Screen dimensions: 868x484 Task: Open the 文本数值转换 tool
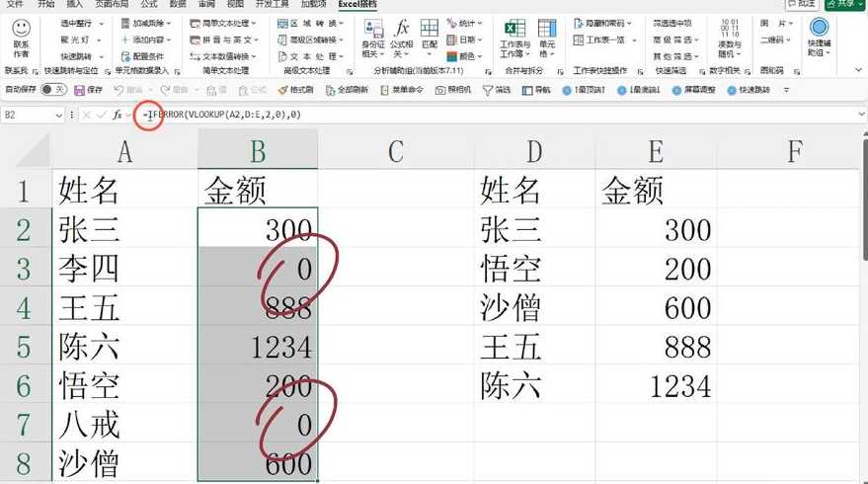(x=222, y=56)
